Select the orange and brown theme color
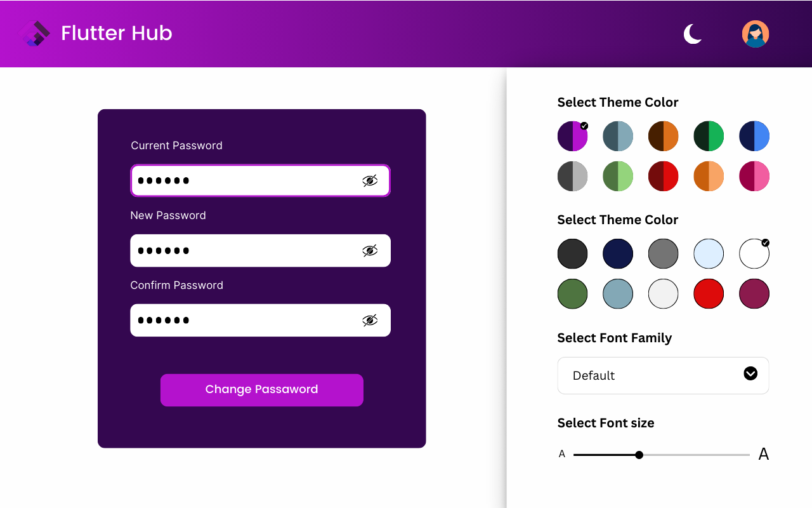Viewport: 812px width, 508px height. 663,137
